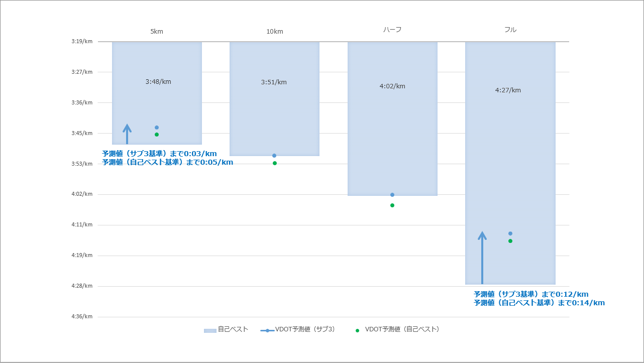Click the フル category label
Screen dimensions: 644x363
coord(510,30)
